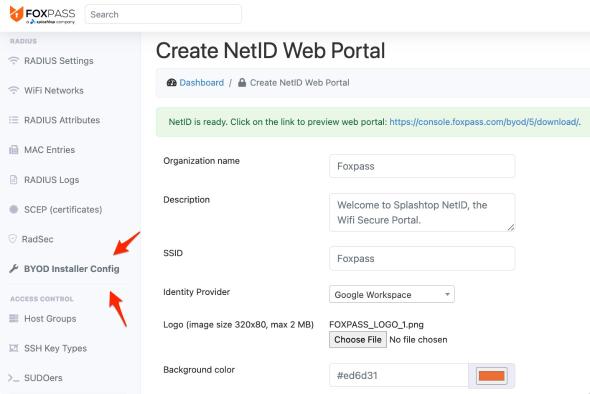Focus the SSID input field
The image size is (590, 394).
pyautogui.click(x=422, y=259)
